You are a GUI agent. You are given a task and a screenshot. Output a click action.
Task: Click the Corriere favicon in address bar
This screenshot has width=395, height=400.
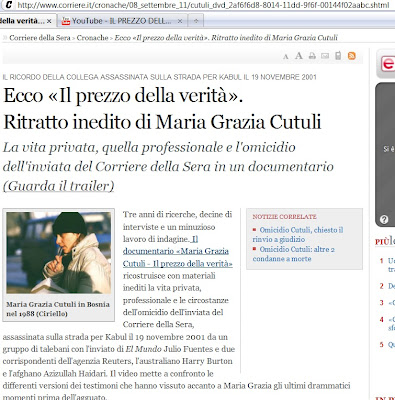pyautogui.click(x=9, y=5)
